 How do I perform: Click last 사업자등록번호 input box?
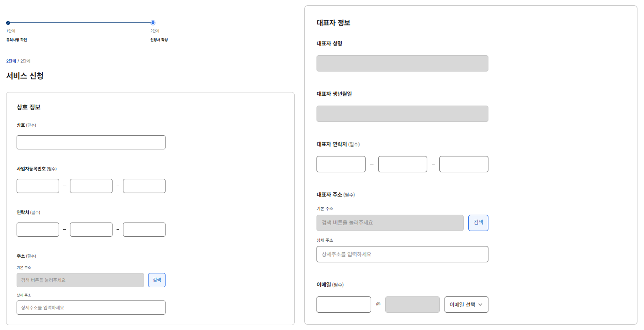(144, 186)
